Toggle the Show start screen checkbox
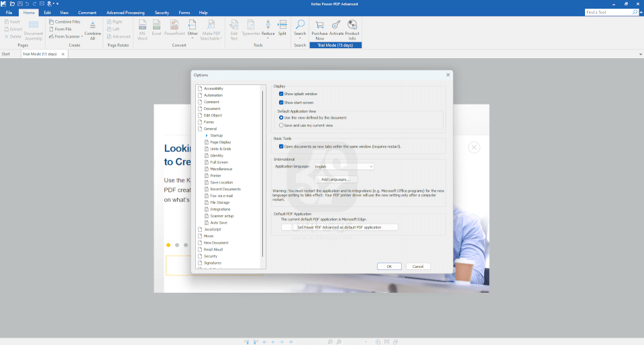 pos(281,102)
